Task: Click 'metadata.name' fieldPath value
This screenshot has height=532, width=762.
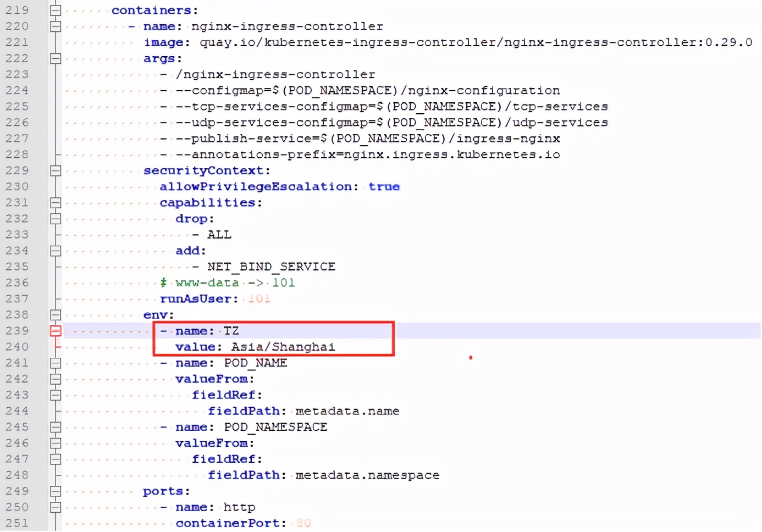Action: (x=347, y=411)
